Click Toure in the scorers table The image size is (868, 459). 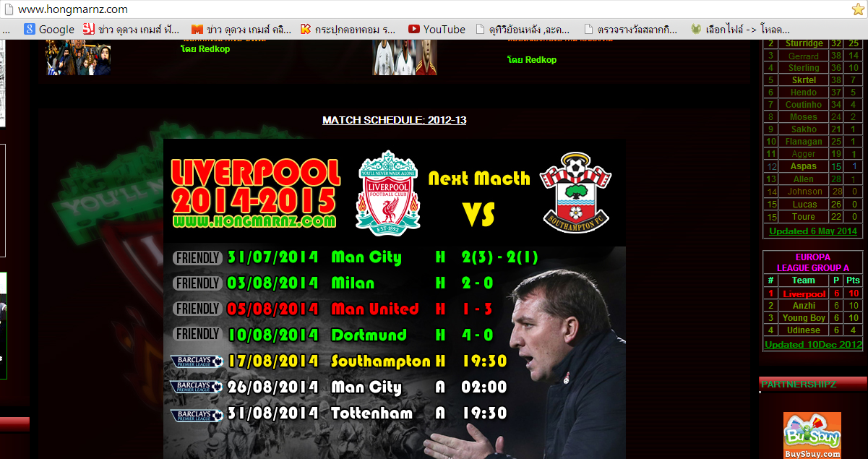[x=803, y=217]
